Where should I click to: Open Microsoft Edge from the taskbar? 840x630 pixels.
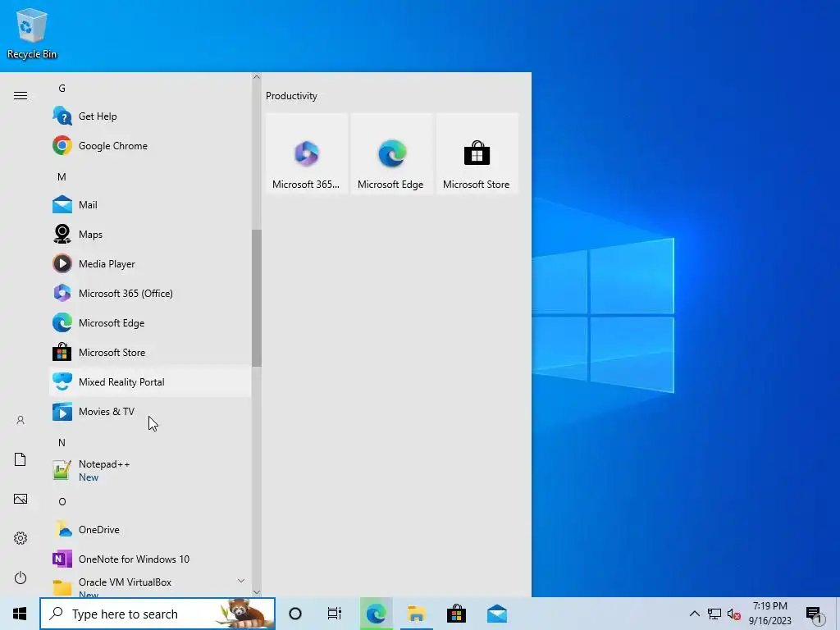point(376,614)
